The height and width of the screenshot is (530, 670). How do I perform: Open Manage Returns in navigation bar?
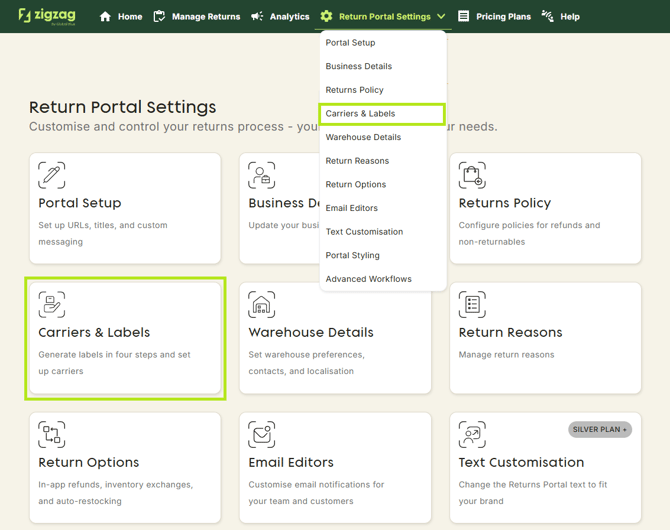[x=196, y=17]
